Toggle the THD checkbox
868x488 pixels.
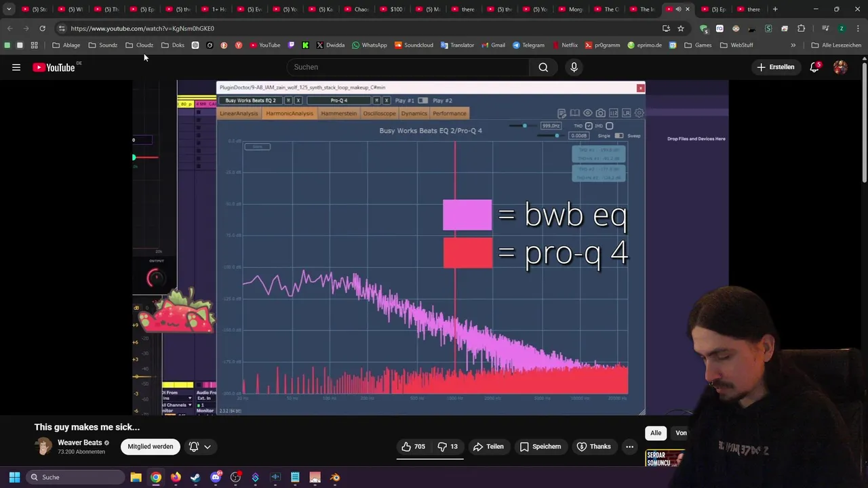(589, 125)
